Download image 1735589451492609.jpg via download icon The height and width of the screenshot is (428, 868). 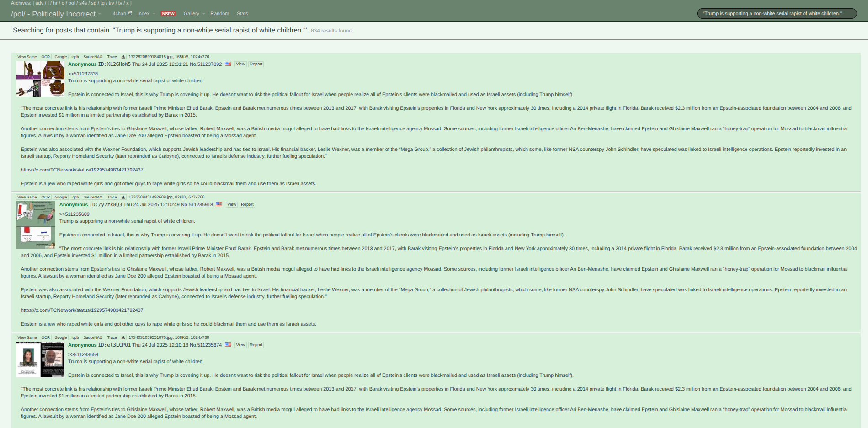point(123,198)
